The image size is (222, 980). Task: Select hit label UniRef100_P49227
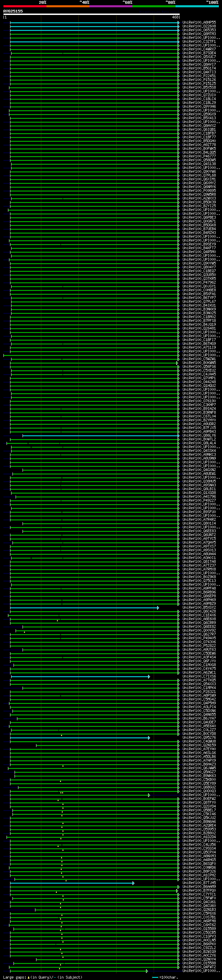(199, 501)
